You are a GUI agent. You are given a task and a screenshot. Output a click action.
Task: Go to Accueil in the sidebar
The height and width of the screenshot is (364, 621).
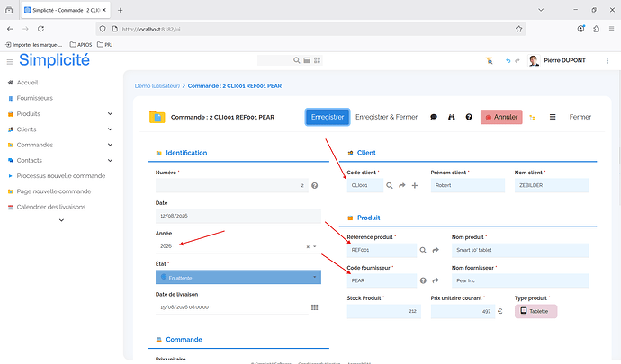(x=27, y=83)
